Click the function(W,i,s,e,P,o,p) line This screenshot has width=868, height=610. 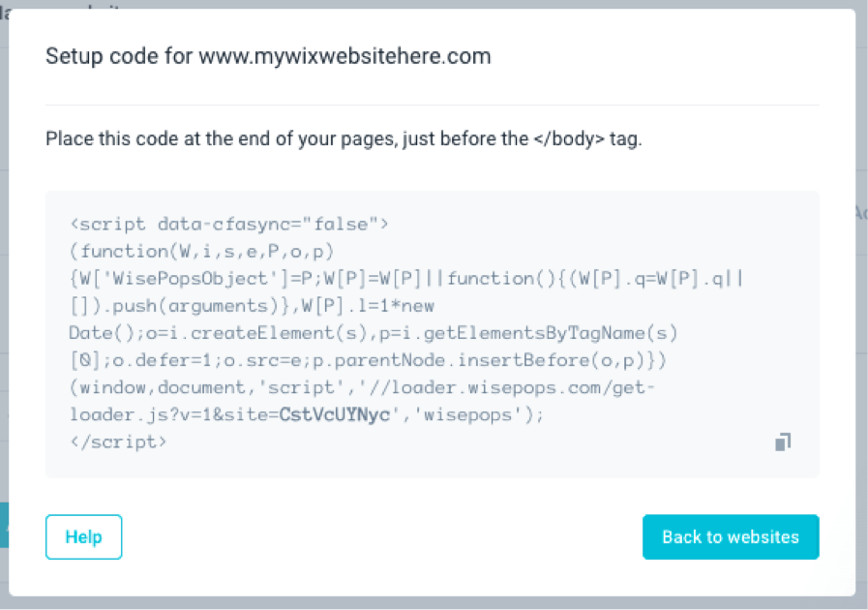coord(201,251)
